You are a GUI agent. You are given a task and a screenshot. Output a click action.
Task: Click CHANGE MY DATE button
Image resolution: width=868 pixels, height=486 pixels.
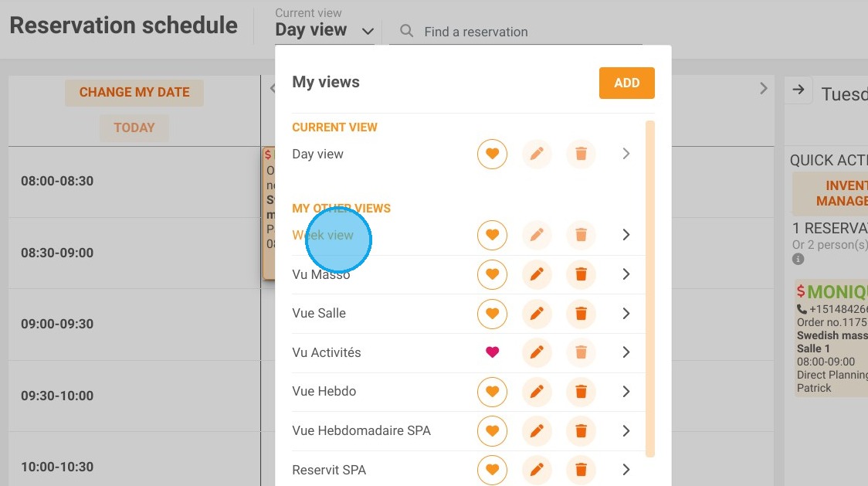pos(134,93)
